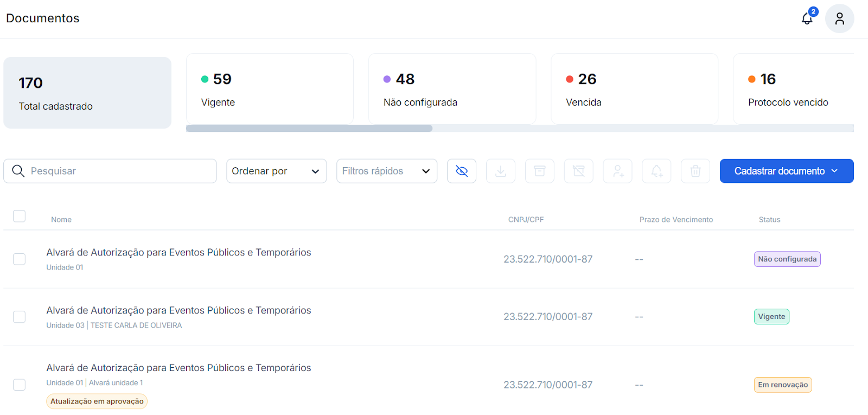Check the Unidade 01 Não configurada row

click(19, 259)
